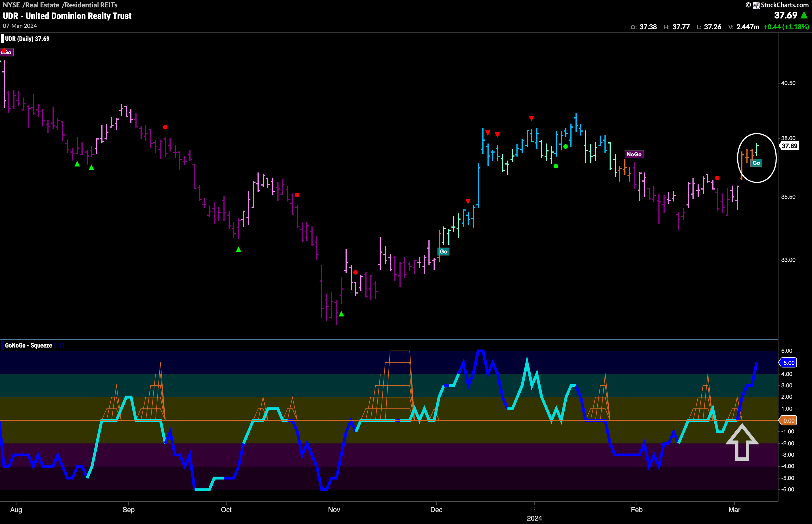
Task: Click the NoGo label at chart's top-left
Action: (x=7, y=52)
